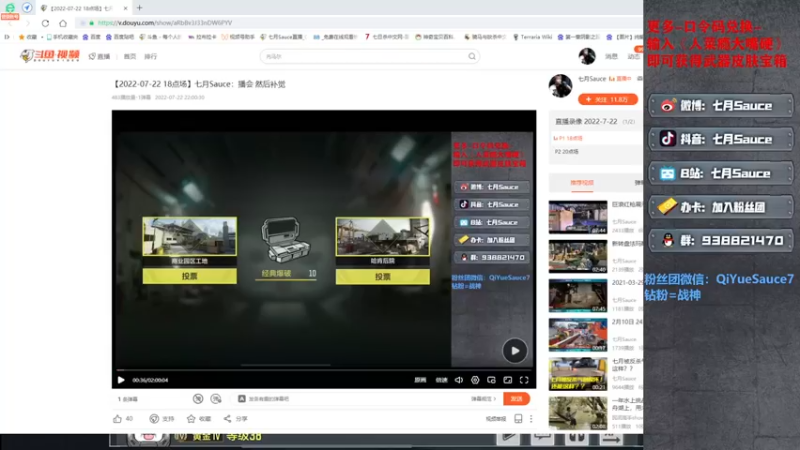Screen dimensions: 800x450
Task: Click the Douyu video site logo
Action: [49, 56]
